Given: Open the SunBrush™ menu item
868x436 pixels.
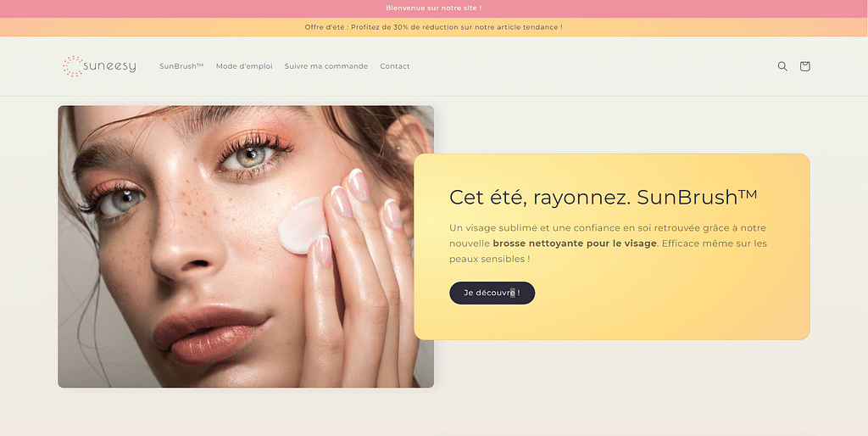Looking at the screenshot, I should coord(181,66).
